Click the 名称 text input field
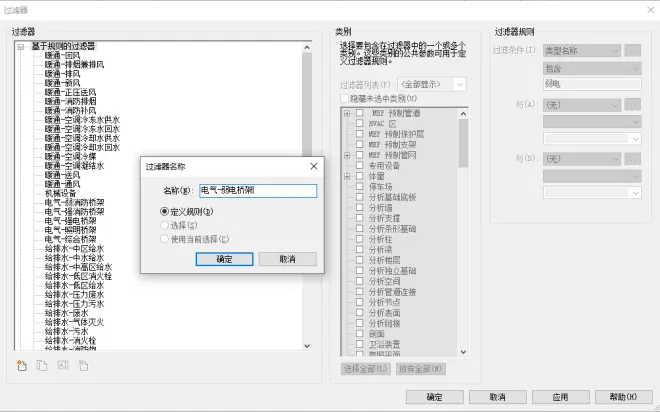The image size is (660, 412). [x=257, y=190]
